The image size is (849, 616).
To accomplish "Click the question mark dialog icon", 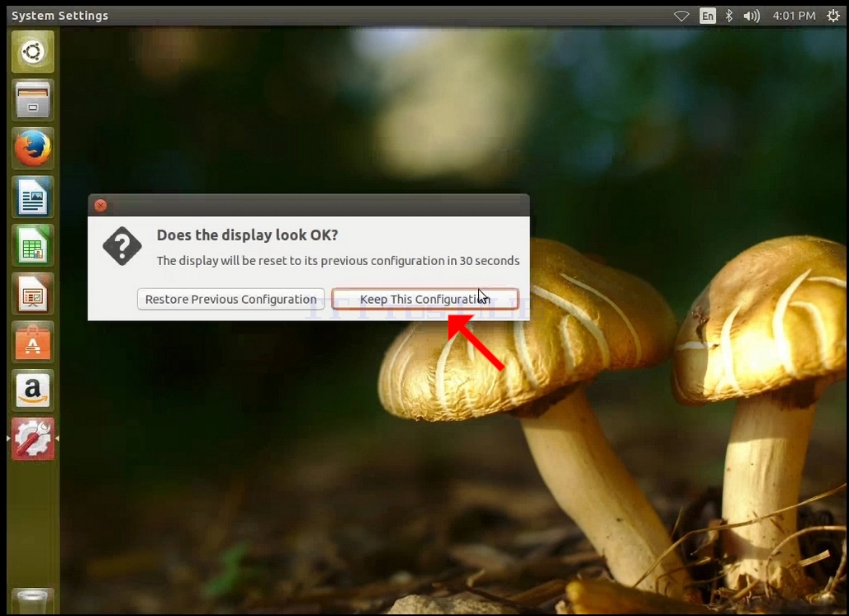I will tap(122, 246).
